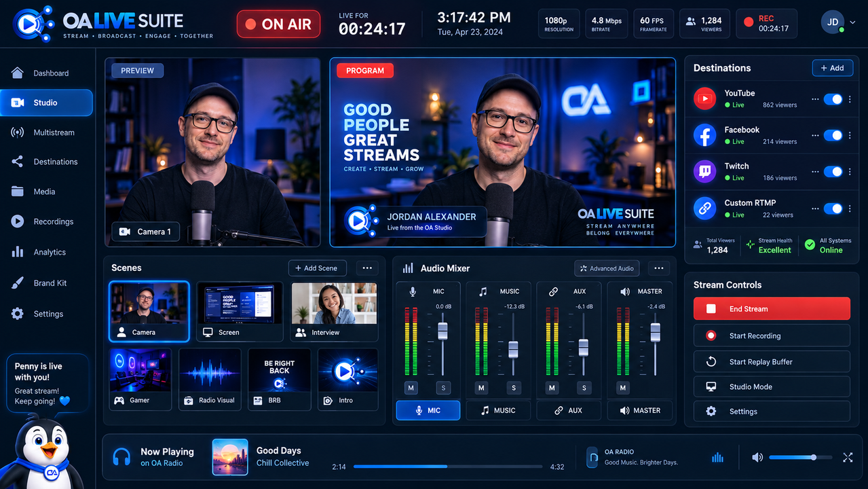
Task: Open Twitch destination horizontal dots menu
Action: click(x=814, y=172)
